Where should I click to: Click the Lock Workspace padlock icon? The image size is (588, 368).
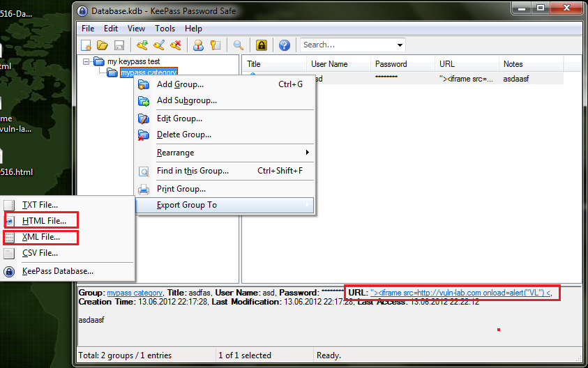click(262, 45)
